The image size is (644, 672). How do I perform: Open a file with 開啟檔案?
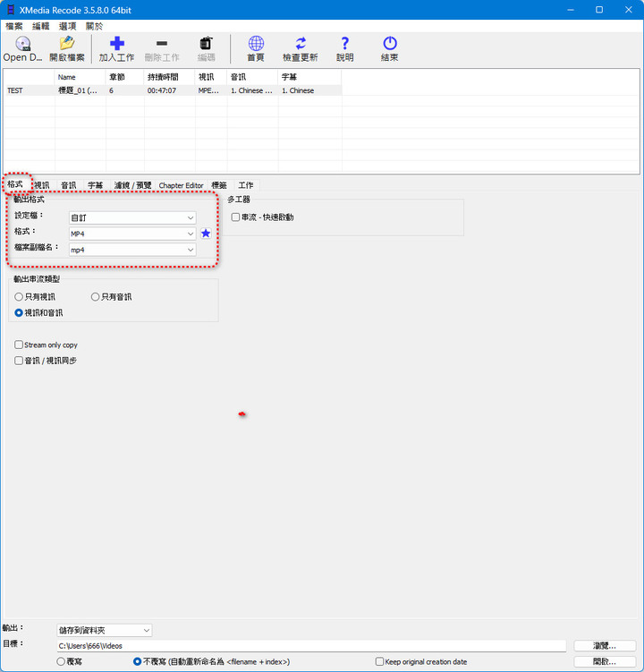click(x=67, y=49)
